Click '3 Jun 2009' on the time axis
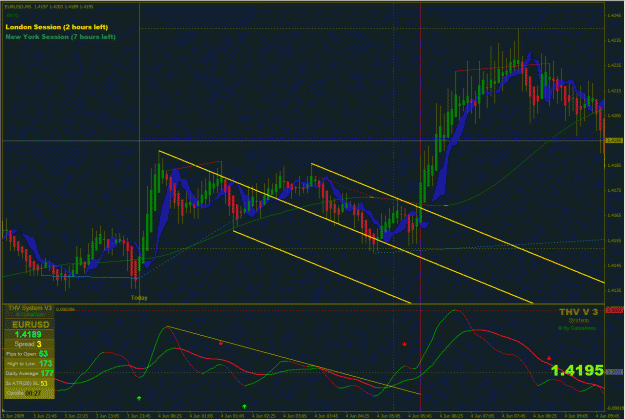The height and width of the screenshot is (419, 625). point(13,416)
